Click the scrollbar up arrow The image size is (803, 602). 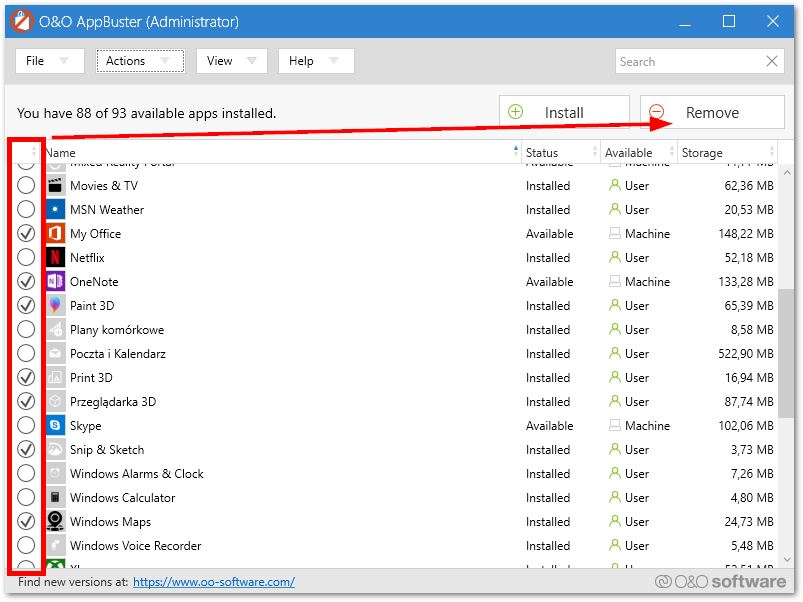coord(787,173)
